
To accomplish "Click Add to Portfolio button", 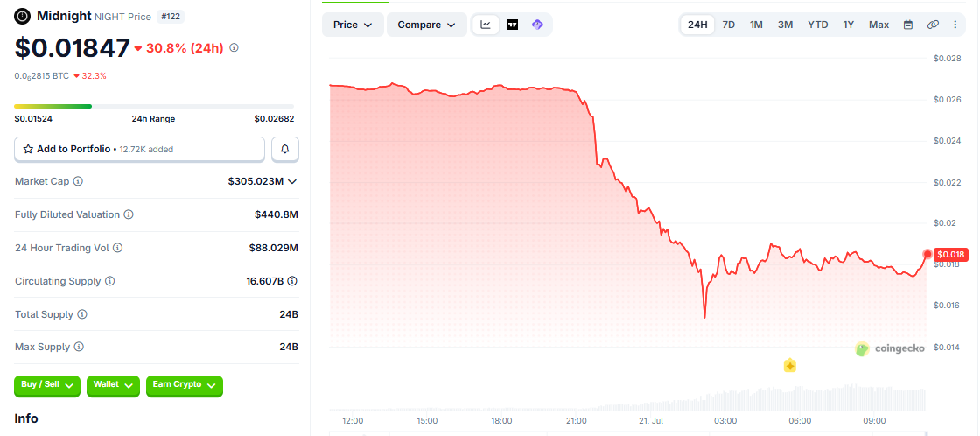I will point(140,149).
